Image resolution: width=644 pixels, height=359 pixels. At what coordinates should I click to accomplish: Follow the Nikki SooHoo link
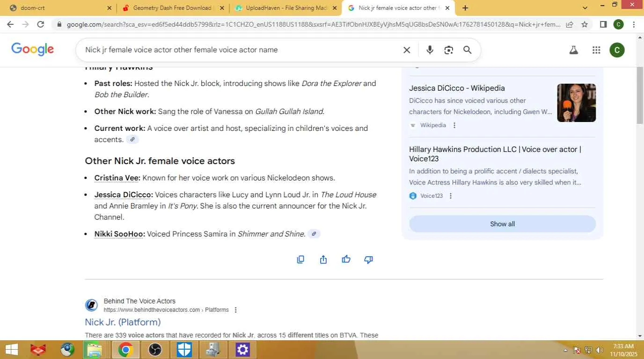(x=119, y=234)
